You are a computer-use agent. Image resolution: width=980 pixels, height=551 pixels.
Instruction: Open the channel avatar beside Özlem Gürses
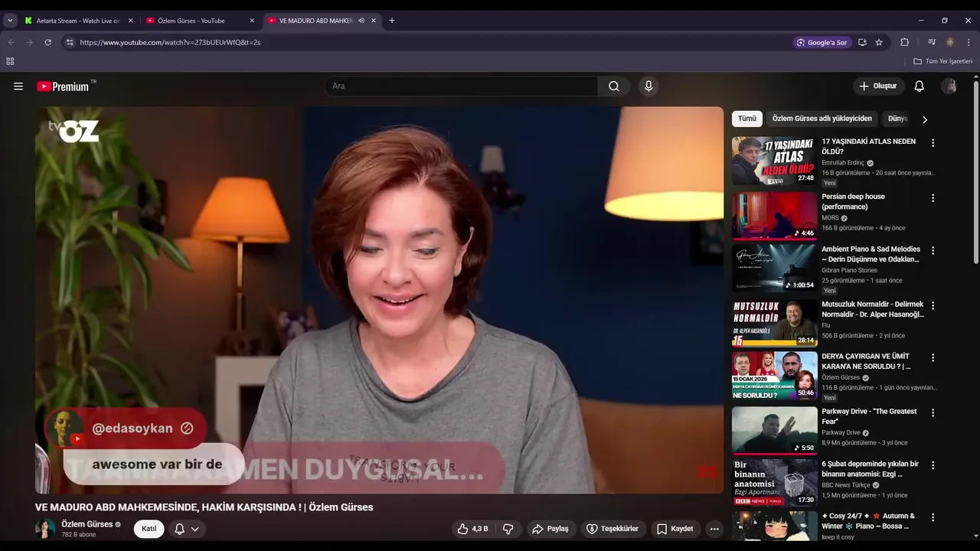pos(45,529)
